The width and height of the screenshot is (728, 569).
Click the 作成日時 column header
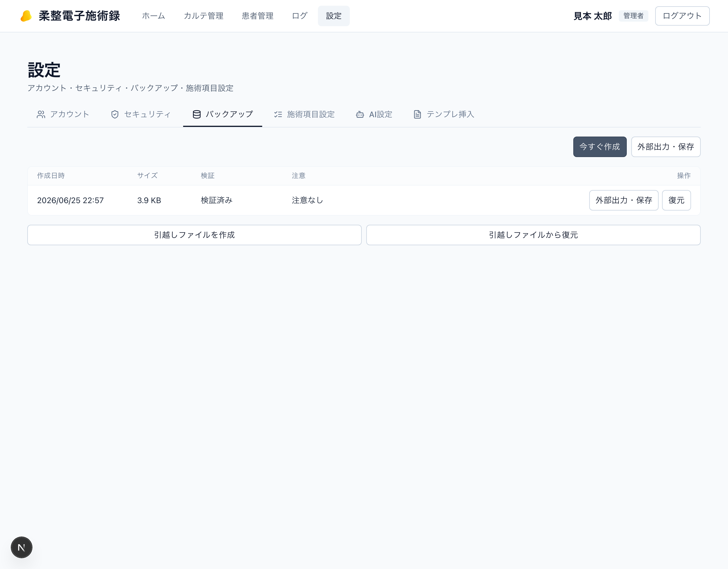(51, 176)
